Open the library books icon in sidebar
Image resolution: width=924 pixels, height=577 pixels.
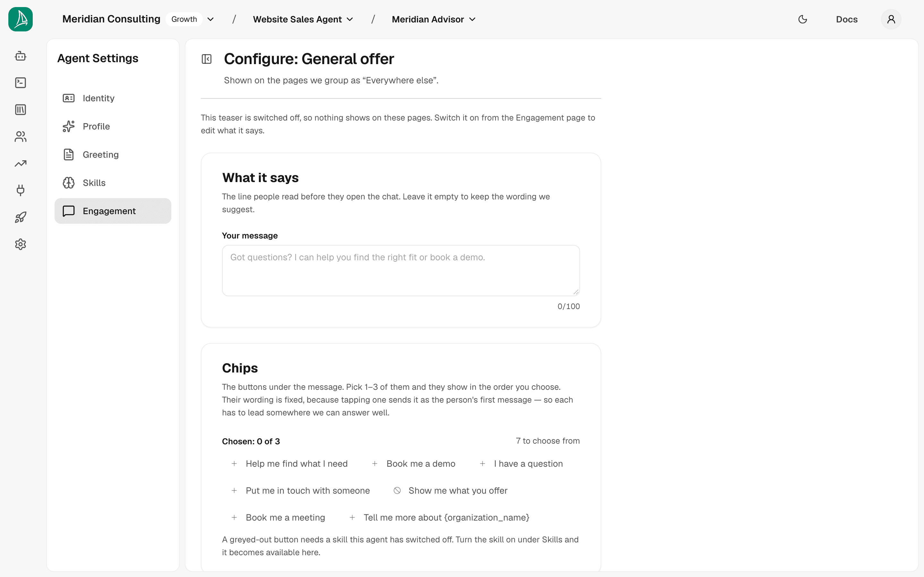(x=21, y=110)
